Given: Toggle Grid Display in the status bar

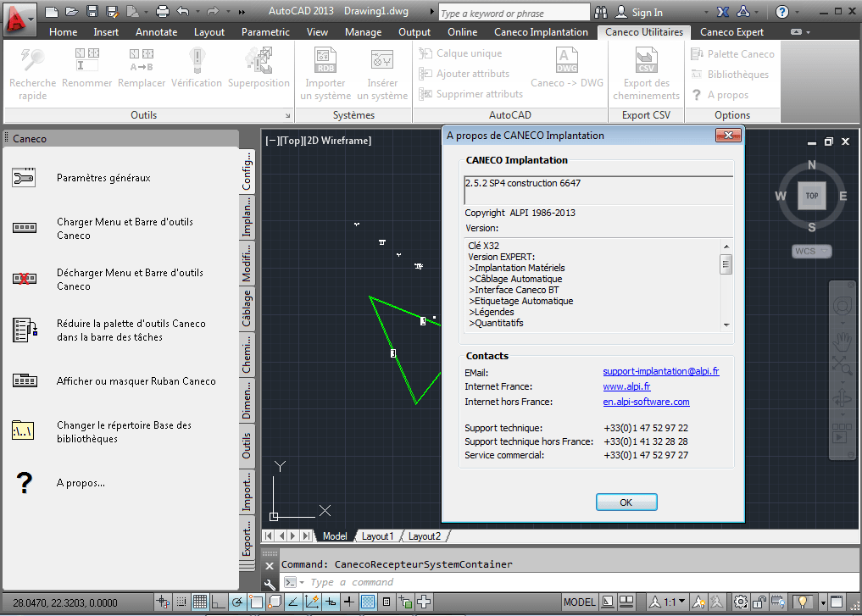Looking at the screenshot, I should 199,602.
